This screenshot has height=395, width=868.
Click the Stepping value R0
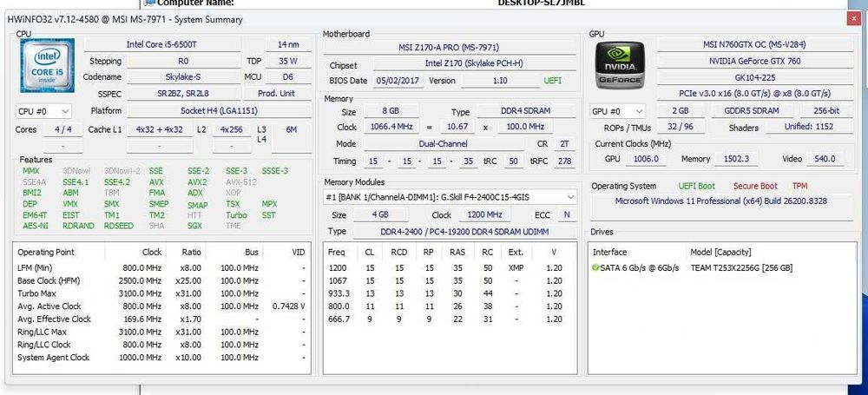(x=183, y=61)
